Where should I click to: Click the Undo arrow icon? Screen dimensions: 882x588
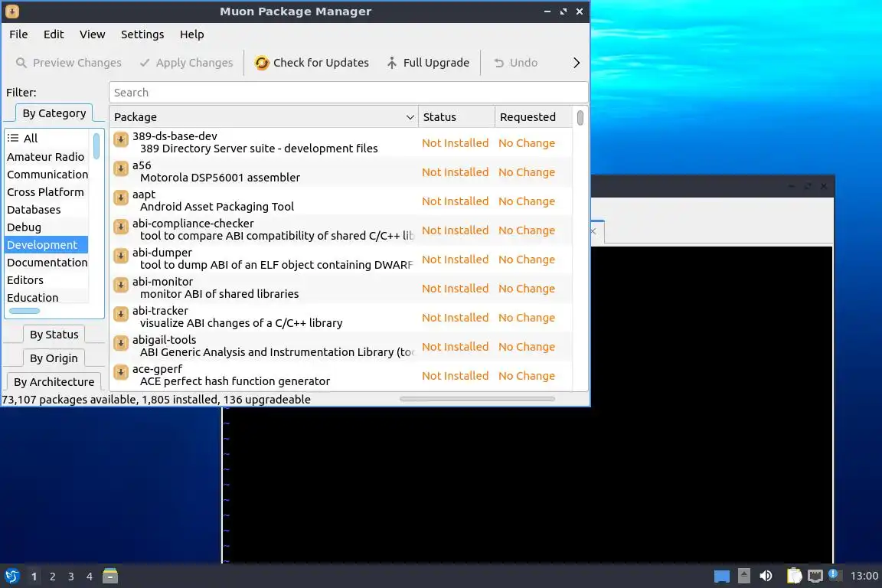tap(499, 63)
